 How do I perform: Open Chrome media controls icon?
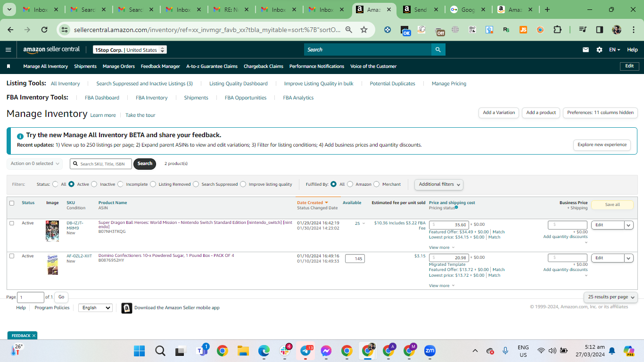[x=583, y=30]
